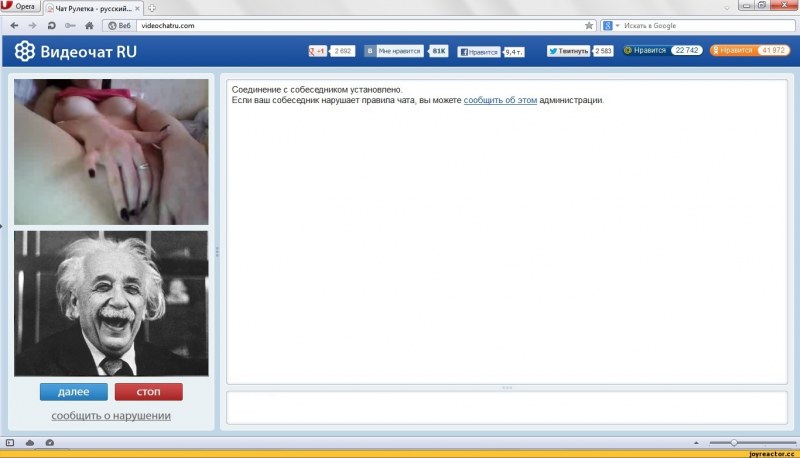Click the Видеочат RU site title
Viewport: 800px width, 458px height.
point(89,52)
